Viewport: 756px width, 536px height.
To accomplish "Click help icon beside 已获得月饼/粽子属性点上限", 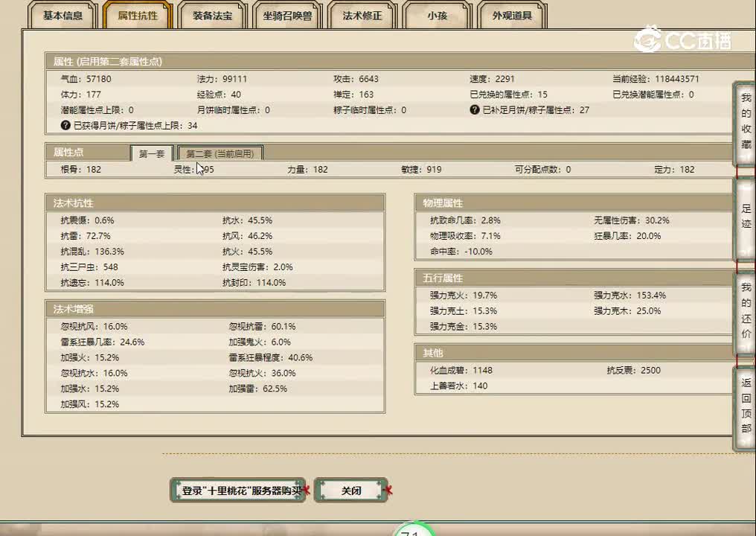I will [x=65, y=125].
